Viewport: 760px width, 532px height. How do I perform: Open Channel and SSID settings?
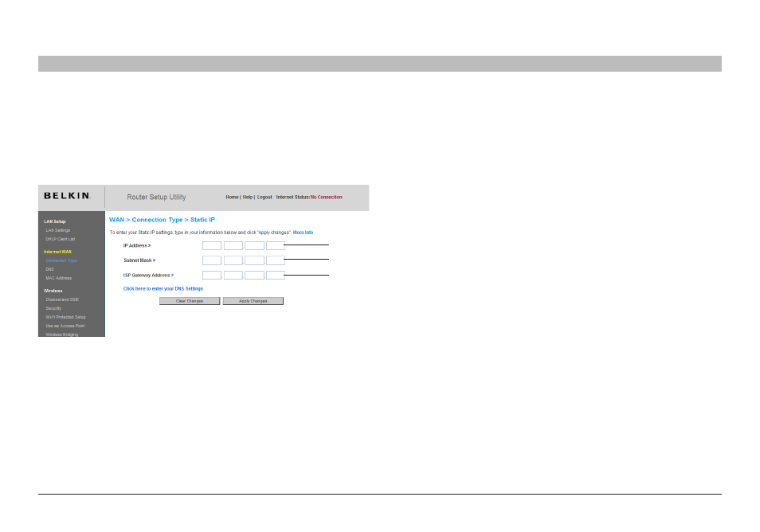62,299
